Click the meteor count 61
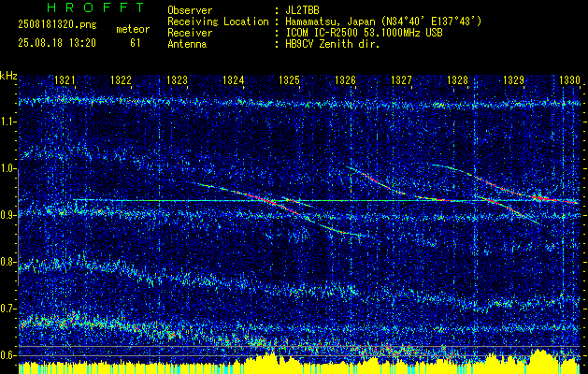Image resolution: width=588 pixels, height=374 pixels. tap(135, 43)
